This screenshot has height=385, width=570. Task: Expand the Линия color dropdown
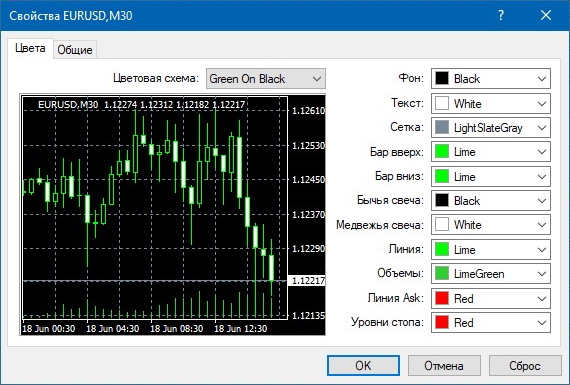pyautogui.click(x=491, y=249)
